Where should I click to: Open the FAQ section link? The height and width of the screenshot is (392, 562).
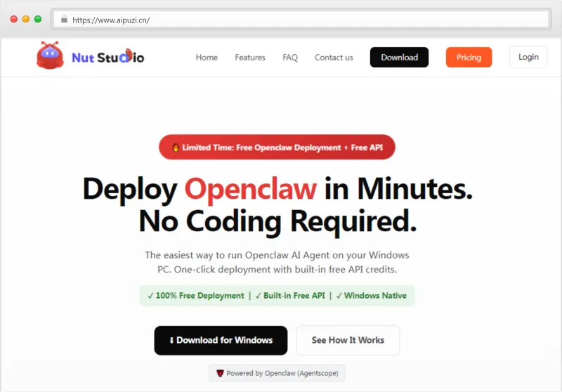point(290,58)
